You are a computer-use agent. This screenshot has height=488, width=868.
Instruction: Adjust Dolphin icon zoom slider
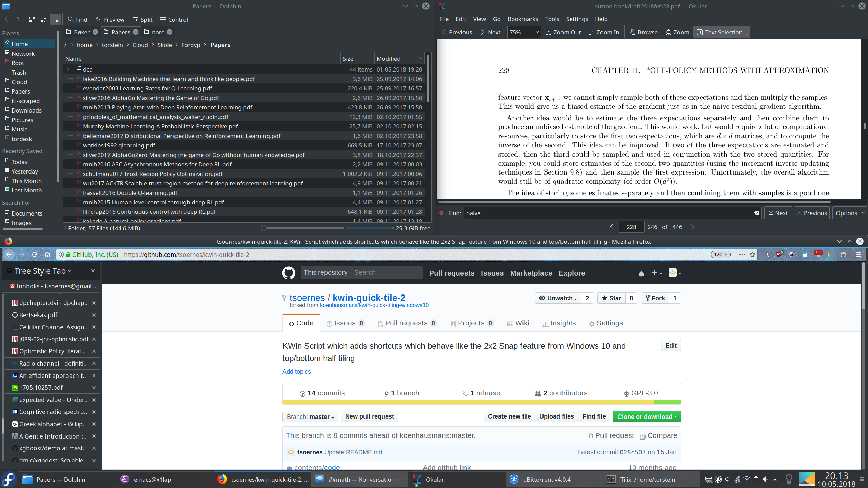264,228
